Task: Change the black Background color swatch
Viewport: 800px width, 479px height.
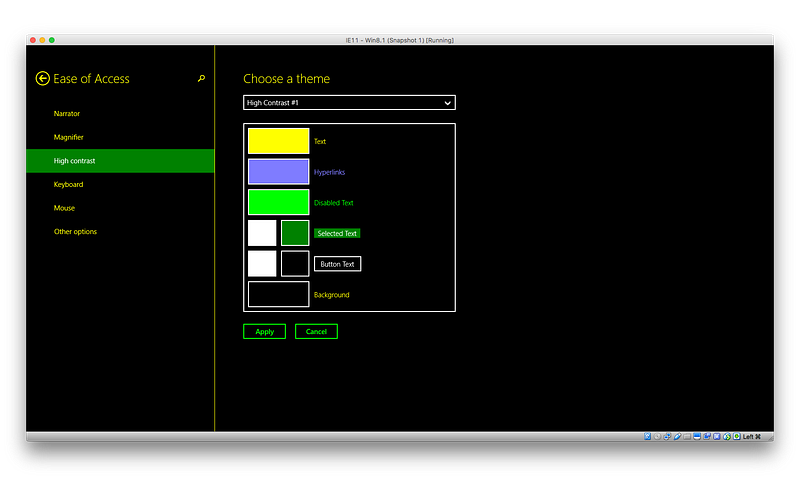Action: (279, 294)
